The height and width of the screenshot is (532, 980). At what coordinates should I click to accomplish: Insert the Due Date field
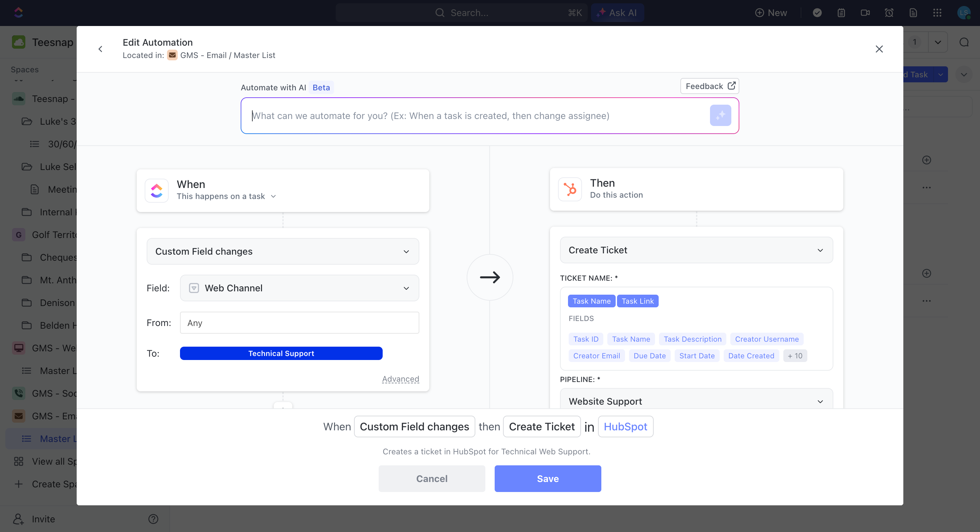(x=649, y=355)
